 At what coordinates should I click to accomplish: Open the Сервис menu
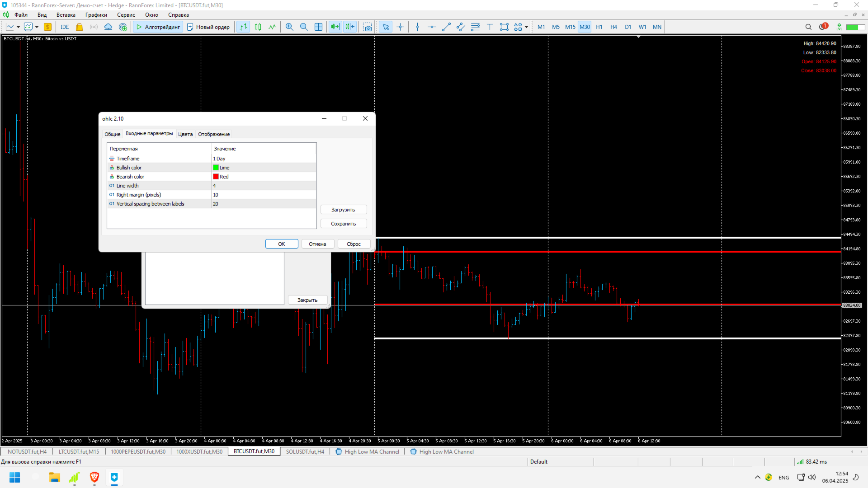click(126, 15)
